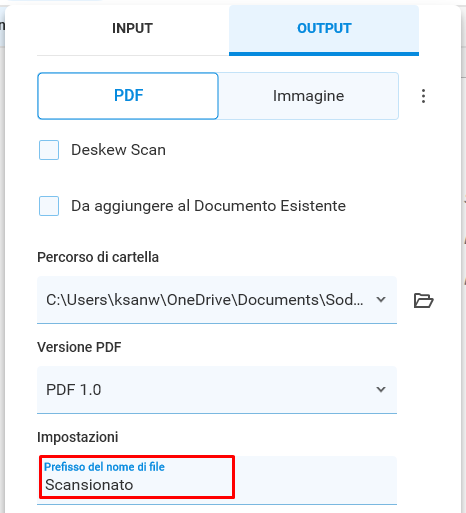Select the OUTPUT tab
The width and height of the screenshot is (466, 513).
pyautogui.click(x=324, y=29)
